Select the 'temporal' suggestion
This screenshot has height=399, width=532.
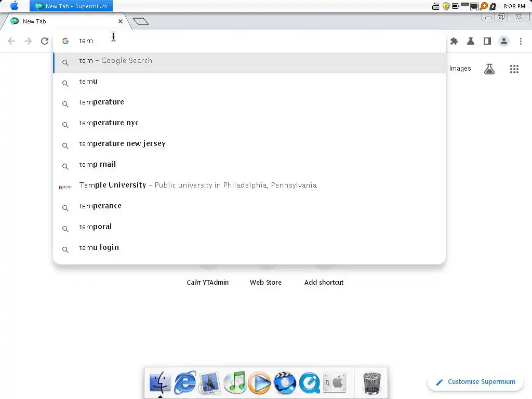249,229
